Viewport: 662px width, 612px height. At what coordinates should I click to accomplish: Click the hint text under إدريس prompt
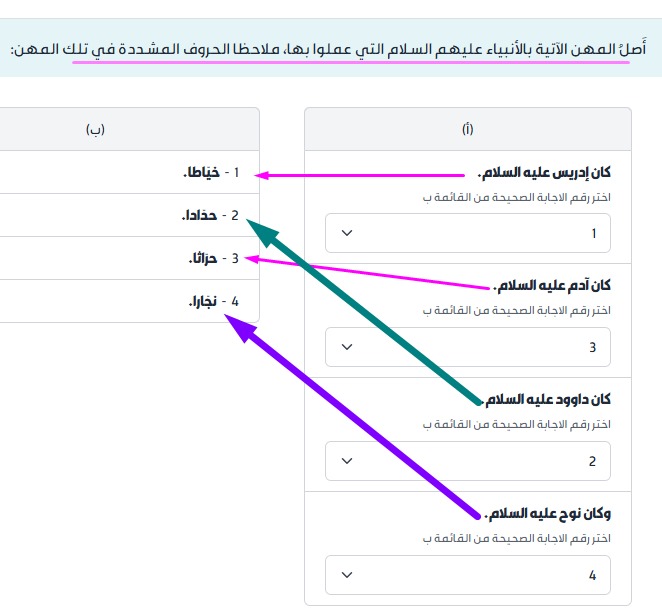pyautogui.click(x=517, y=198)
